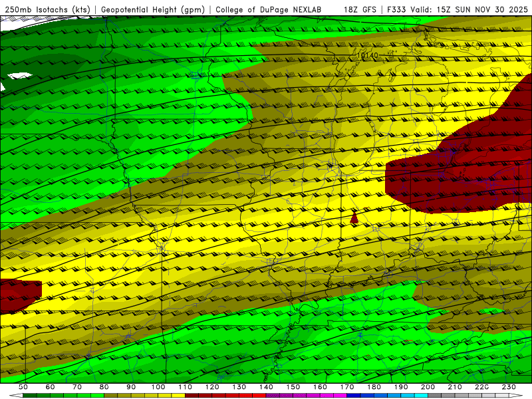
Task: Click the left arrow end of the colorbar
Action: coord(16,396)
